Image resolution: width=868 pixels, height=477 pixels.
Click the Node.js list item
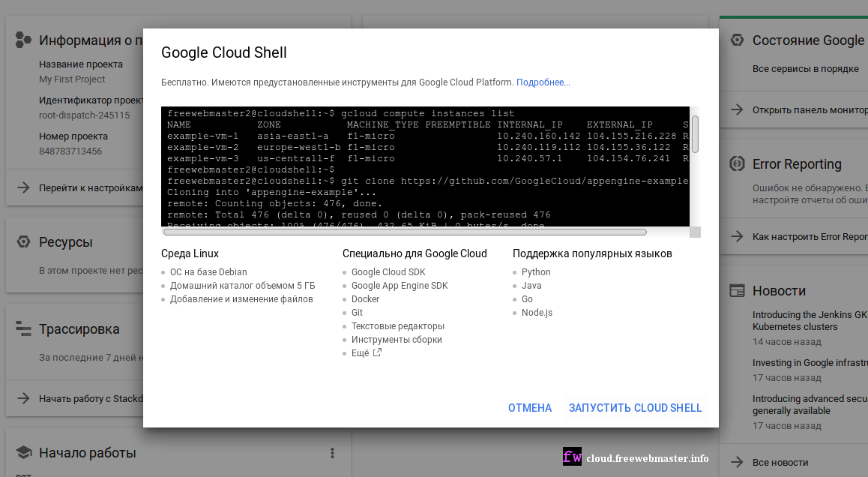pyautogui.click(x=537, y=313)
